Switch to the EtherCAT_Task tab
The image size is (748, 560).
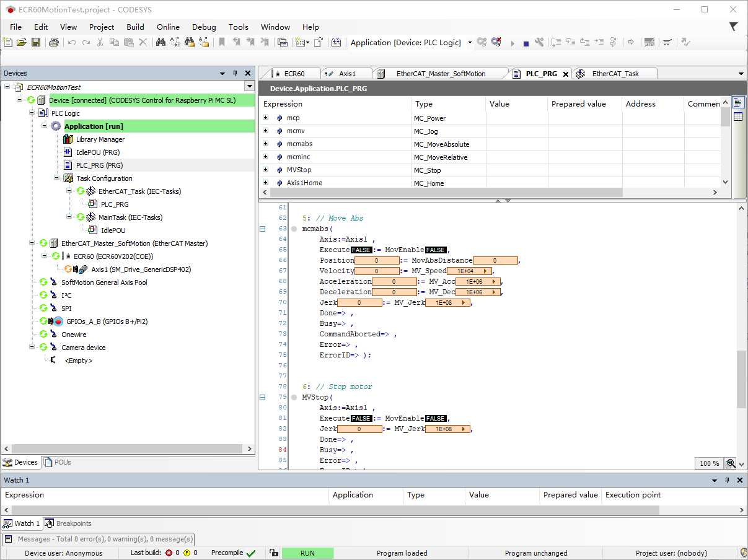(x=615, y=74)
